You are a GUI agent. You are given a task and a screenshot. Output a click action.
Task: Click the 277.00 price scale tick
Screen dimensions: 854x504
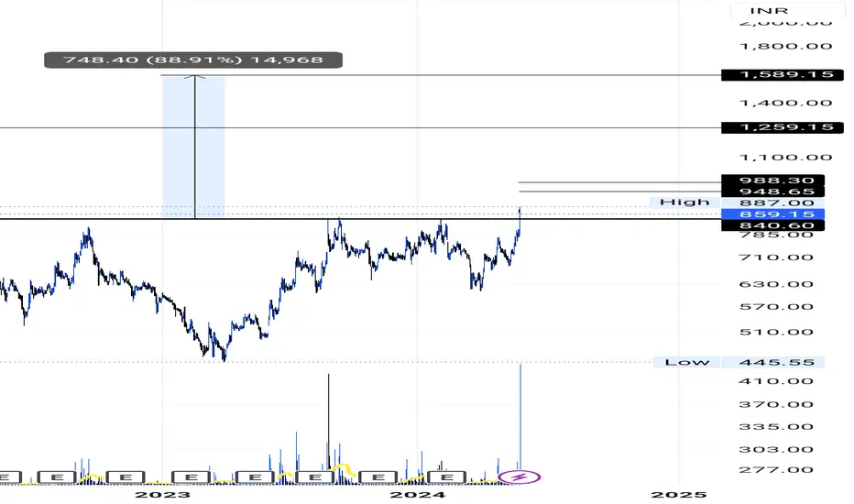coord(776,470)
